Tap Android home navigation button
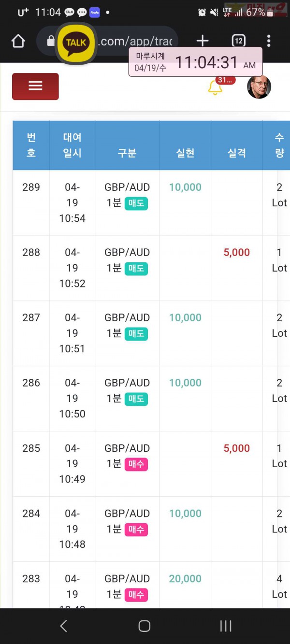This screenshot has width=290, height=644. point(145,626)
